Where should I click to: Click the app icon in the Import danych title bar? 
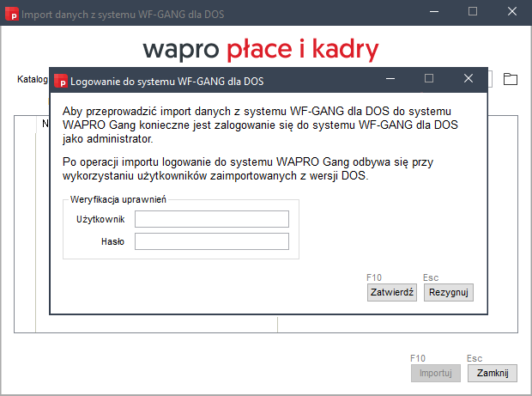12,15
